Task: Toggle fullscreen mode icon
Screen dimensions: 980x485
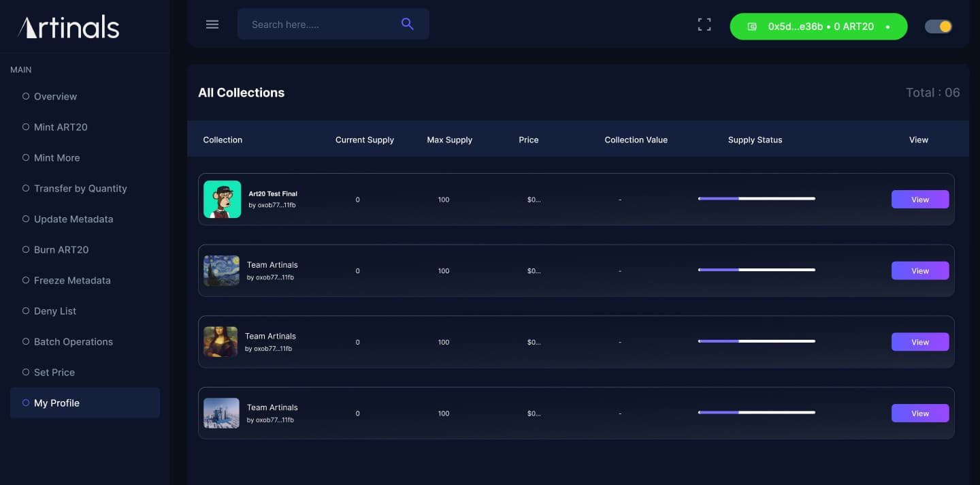Action: [x=704, y=25]
